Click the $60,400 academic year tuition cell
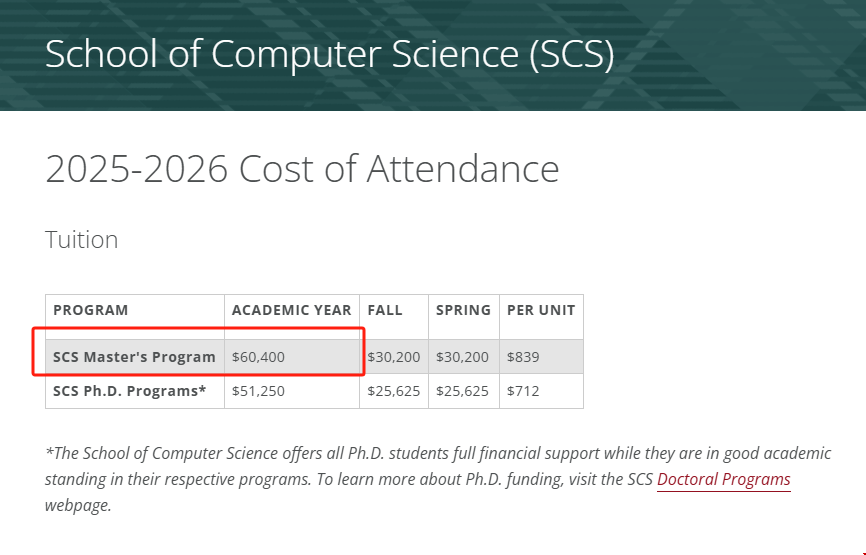Screen dimensions: 866x555 pos(258,357)
